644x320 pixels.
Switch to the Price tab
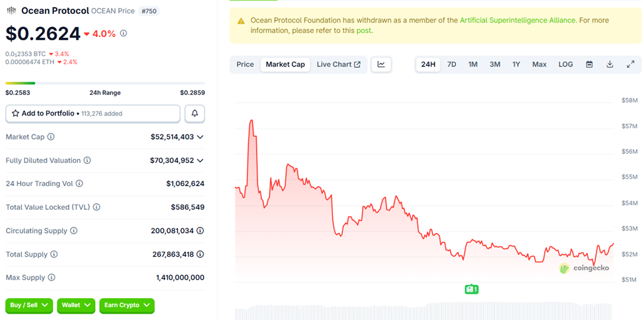pyautogui.click(x=245, y=64)
